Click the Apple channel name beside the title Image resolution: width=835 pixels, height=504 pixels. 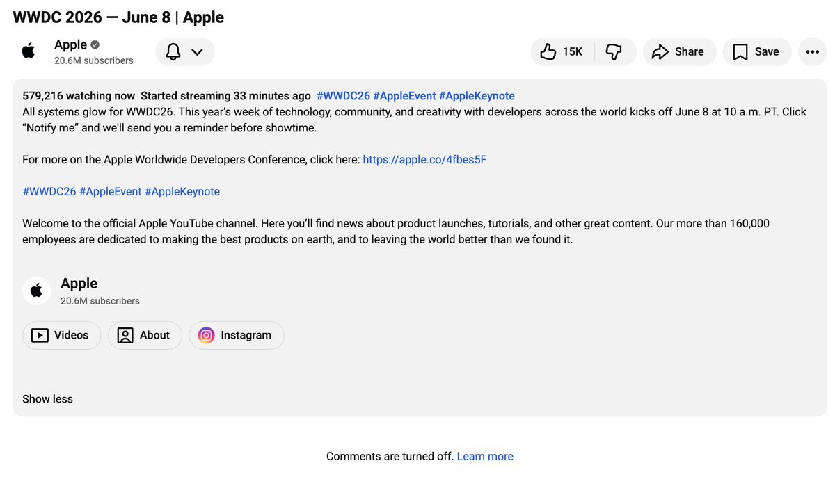coord(71,44)
